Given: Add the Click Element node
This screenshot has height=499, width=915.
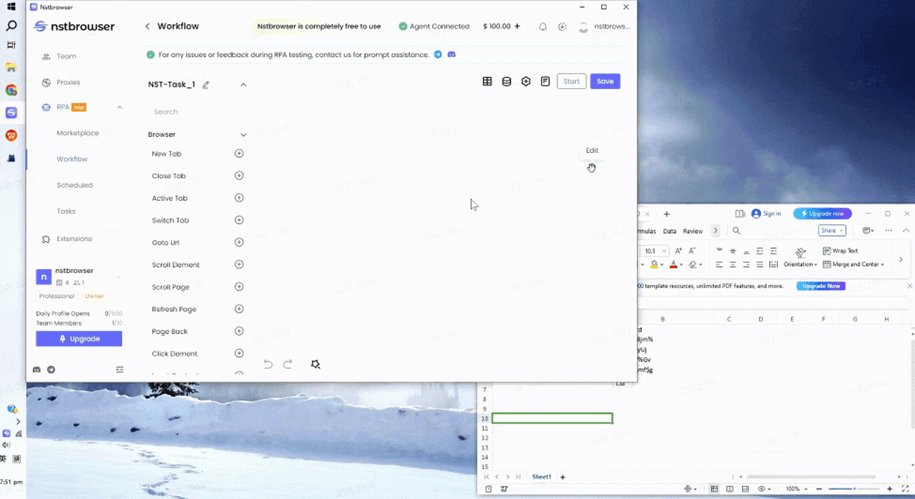Looking at the screenshot, I should pyautogui.click(x=239, y=353).
